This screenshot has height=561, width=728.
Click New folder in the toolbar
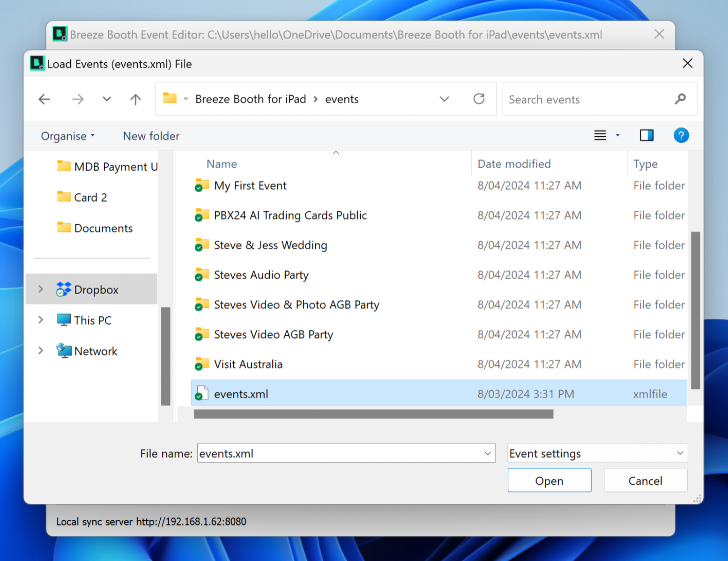pos(151,136)
